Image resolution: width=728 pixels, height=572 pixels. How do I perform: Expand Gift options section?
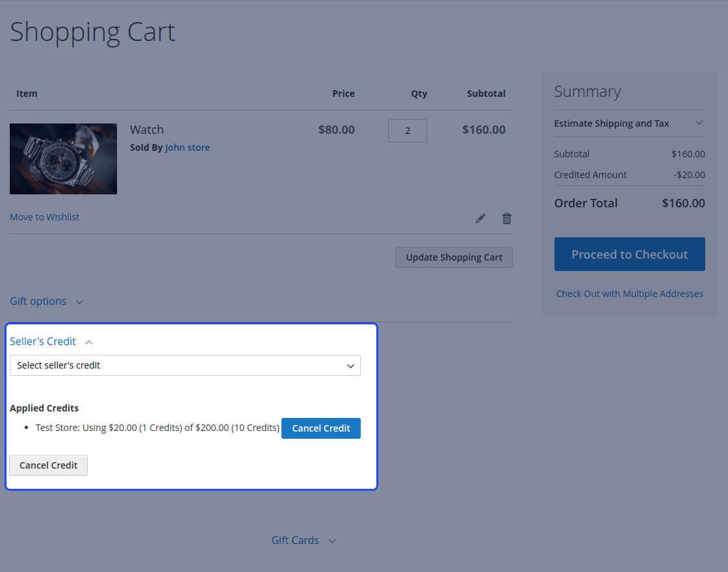pos(46,301)
